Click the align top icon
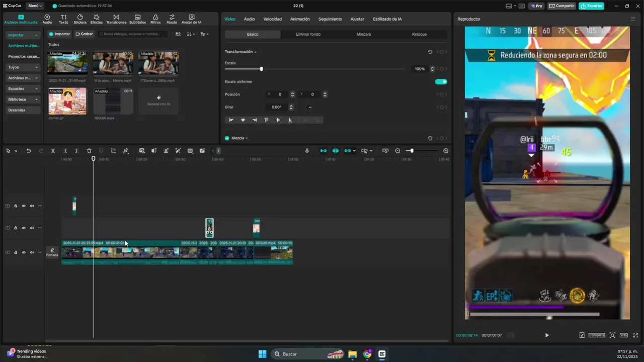644x362 pixels. (266, 120)
